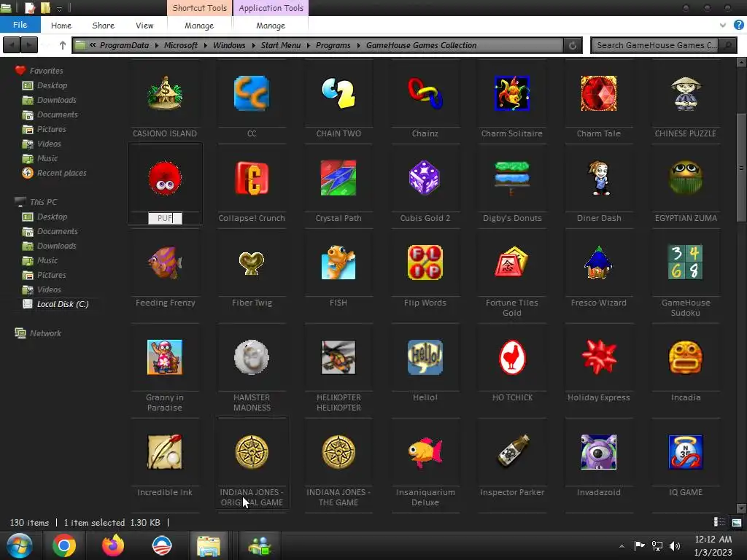This screenshot has width=747, height=560.
Task: Go back to the previous folder
Action: coord(12,45)
